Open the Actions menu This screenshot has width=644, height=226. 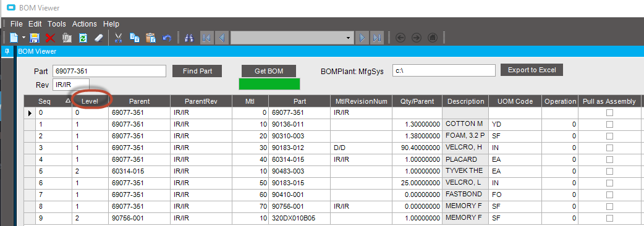click(x=85, y=24)
